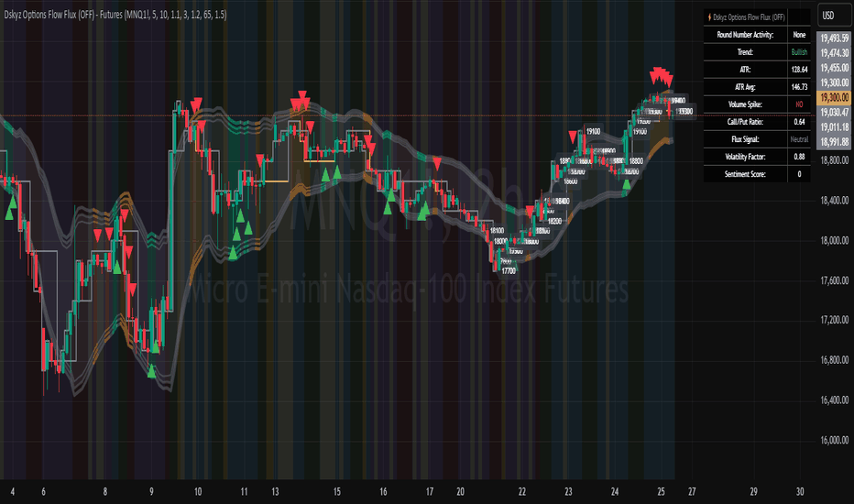This screenshot has height=504, width=854.
Task: Click the 19100 round number label on chart
Action: point(593,131)
